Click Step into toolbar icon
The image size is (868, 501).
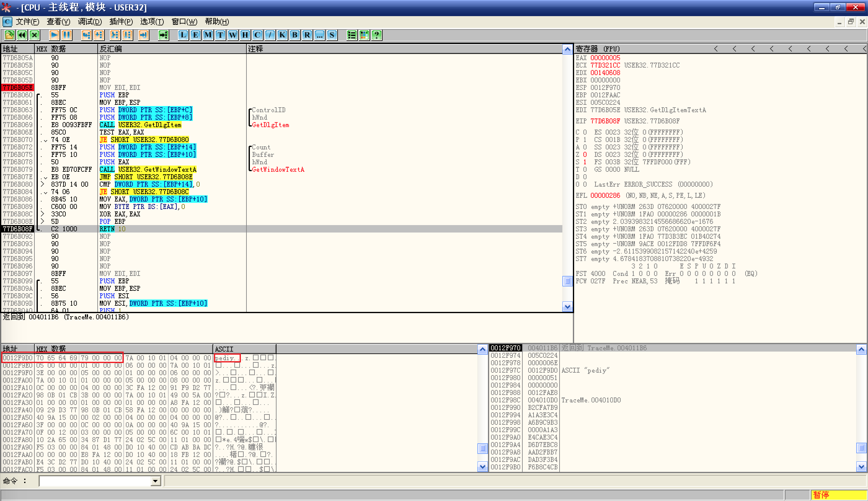point(86,35)
